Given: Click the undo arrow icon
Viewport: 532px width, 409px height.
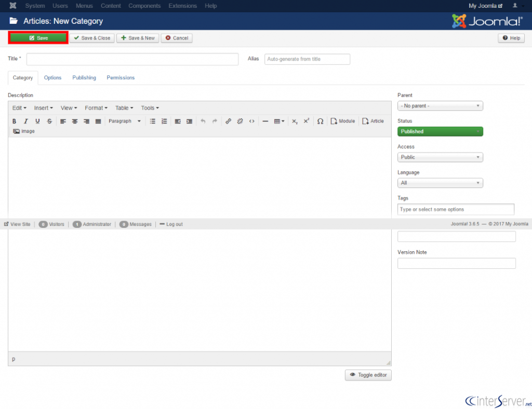Looking at the screenshot, I should click(203, 121).
